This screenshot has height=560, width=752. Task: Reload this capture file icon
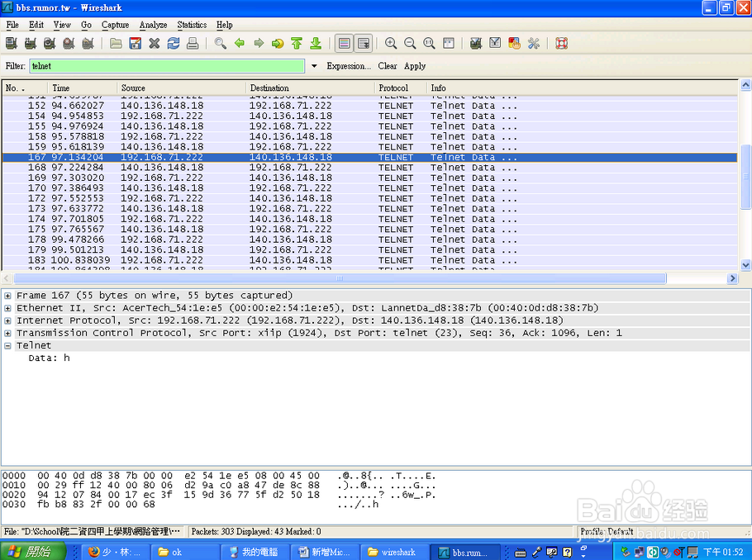(174, 44)
